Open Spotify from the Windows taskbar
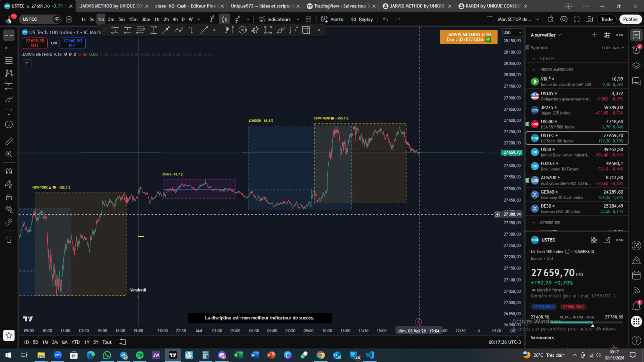This screenshot has height=362, width=644. tap(139, 355)
